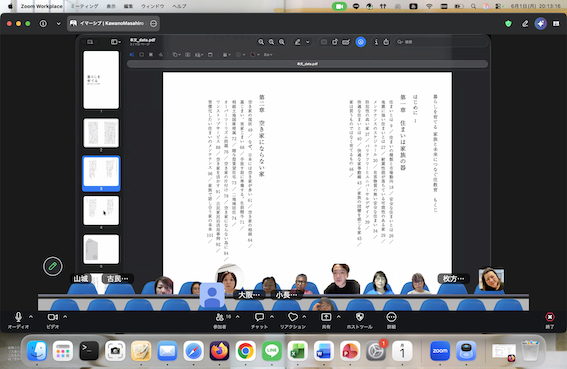This screenshot has width=567, height=369.
Task: Open Firefox from the Dock
Action: [x=219, y=351]
